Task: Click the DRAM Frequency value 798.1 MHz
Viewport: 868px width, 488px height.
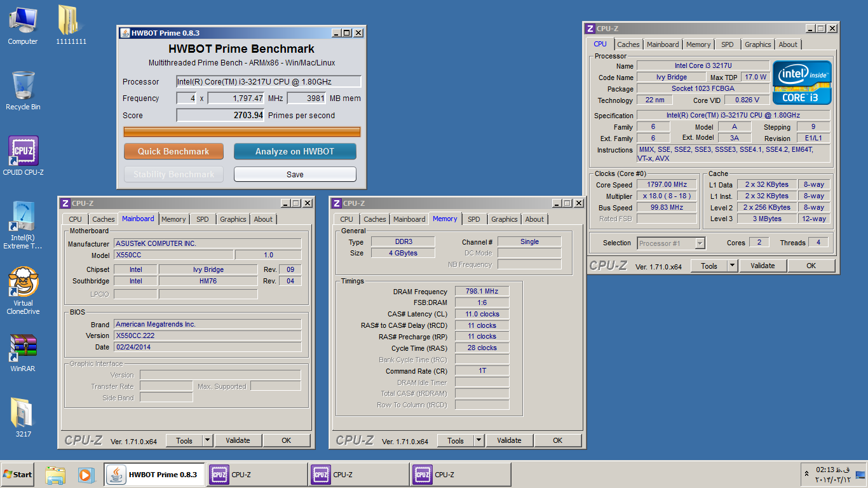Action: [482, 292]
